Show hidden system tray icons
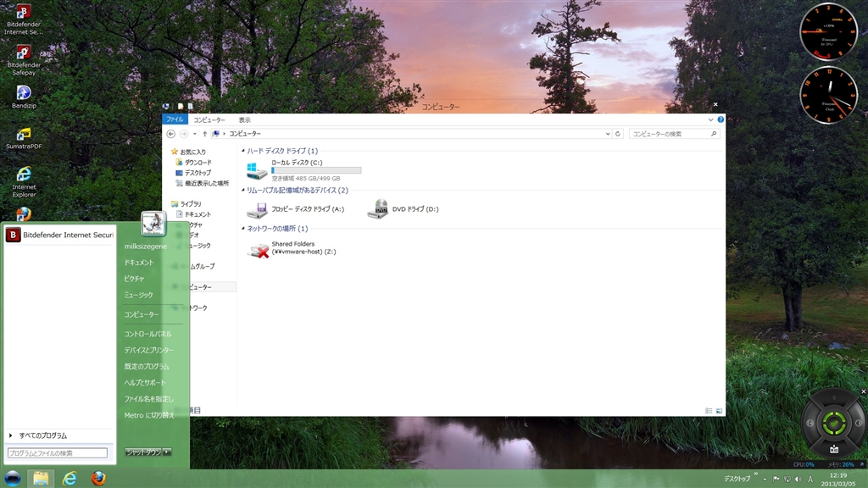 [x=765, y=480]
